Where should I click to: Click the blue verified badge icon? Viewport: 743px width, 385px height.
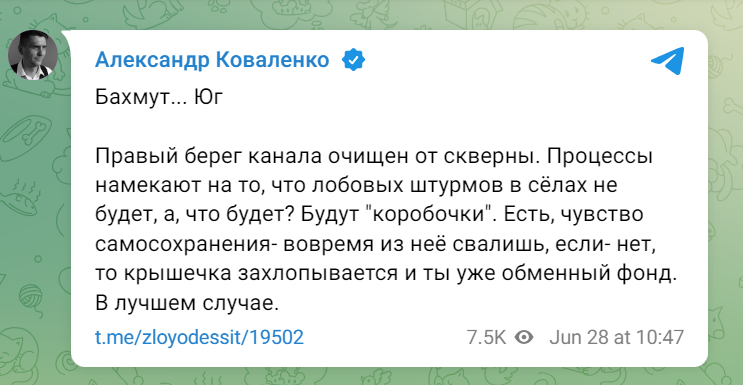tap(353, 61)
